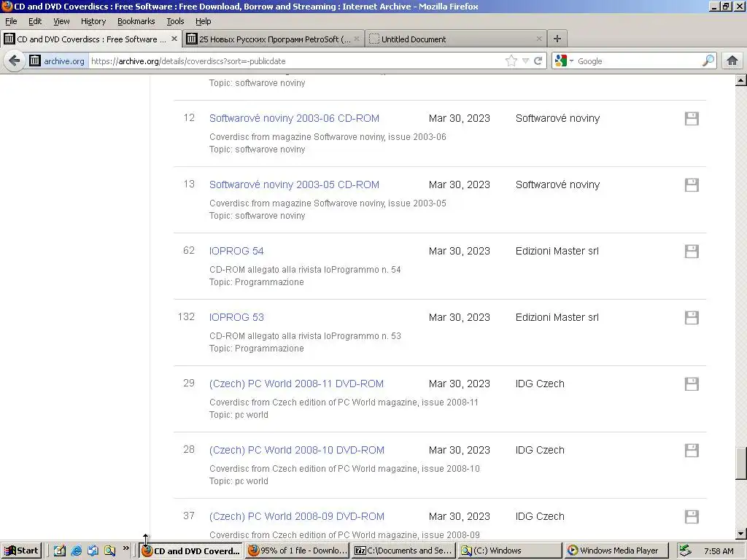Switch to C:\Documents and Se... taskbar window
This screenshot has width=747, height=560.
(x=403, y=551)
